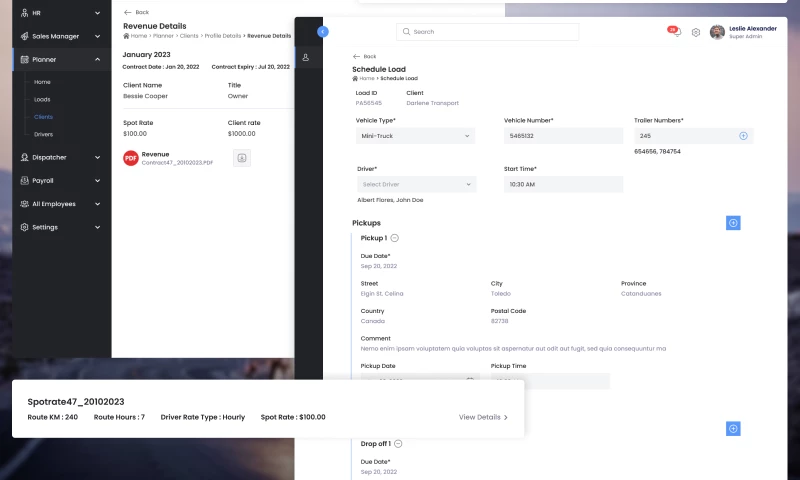The width and height of the screenshot is (800, 480).
Task: Open the Select Driver dropdown
Action: tap(416, 184)
